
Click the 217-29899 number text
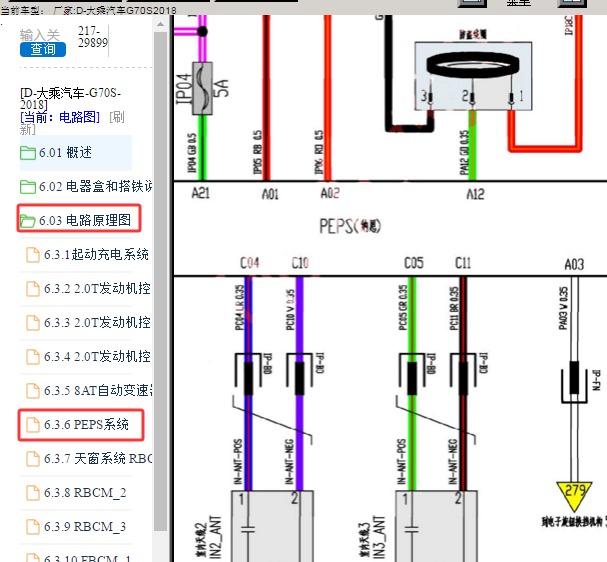(x=93, y=37)
